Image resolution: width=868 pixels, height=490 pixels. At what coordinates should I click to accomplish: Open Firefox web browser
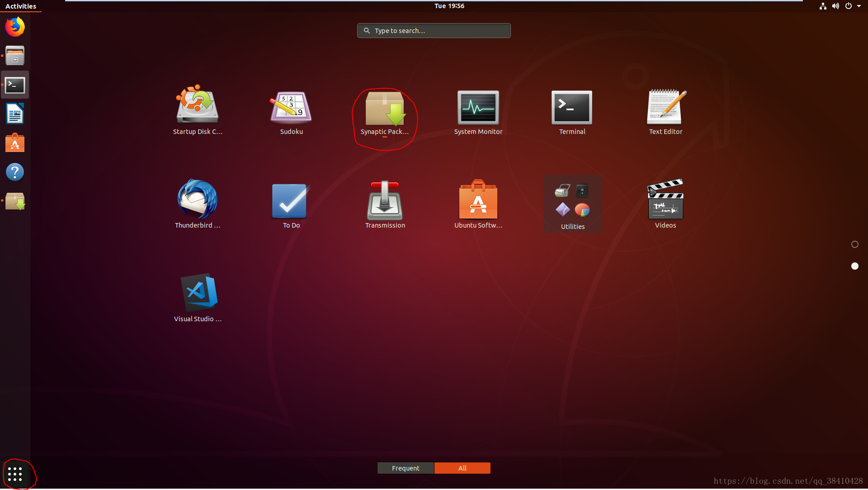[14, 27]
